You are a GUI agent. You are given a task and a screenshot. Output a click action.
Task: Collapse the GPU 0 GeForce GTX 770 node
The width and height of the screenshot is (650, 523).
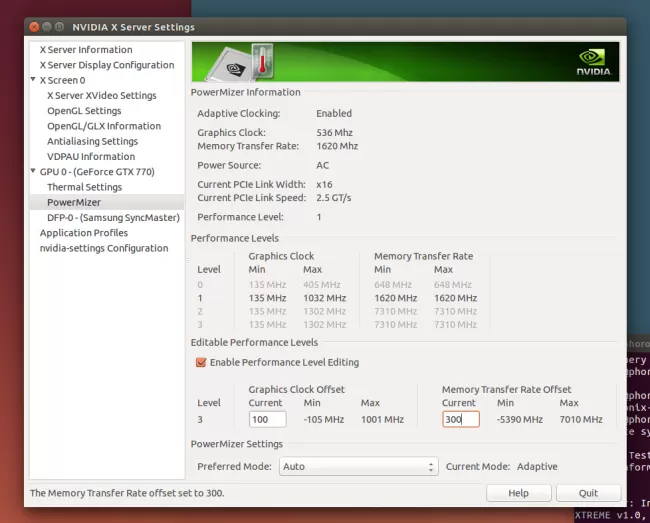pyautogui.click(x=33, y=172)
